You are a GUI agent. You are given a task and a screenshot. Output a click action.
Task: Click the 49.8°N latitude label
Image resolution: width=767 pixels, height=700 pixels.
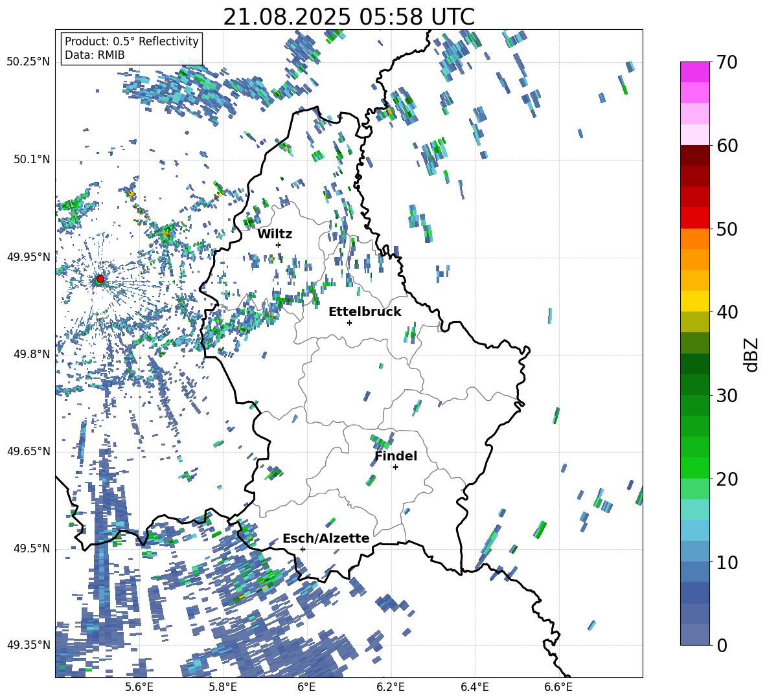(32, 354)
